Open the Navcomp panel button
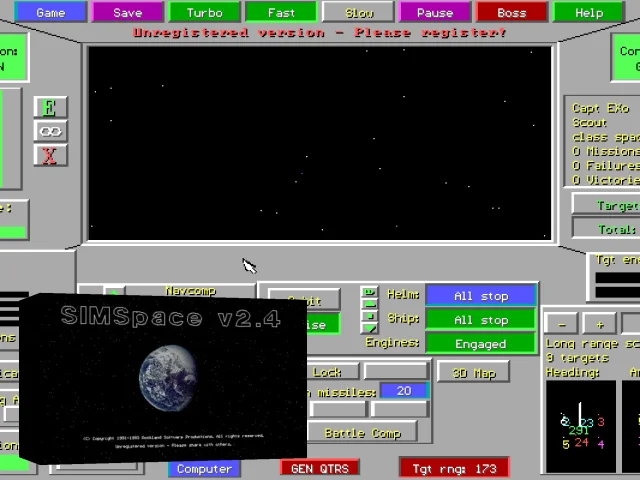This screenshot has height=480, width=640. tap(190, 291)
